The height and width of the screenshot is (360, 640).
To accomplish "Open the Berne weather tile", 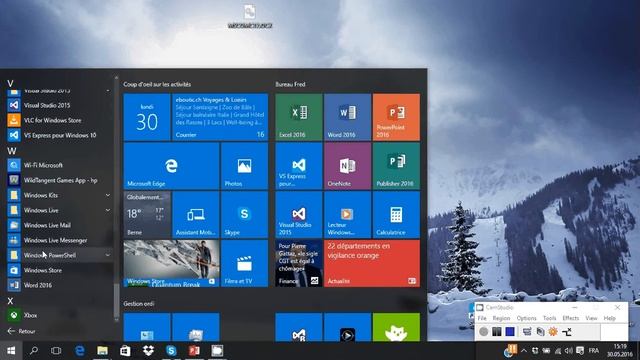I will [x=147, y=215].
